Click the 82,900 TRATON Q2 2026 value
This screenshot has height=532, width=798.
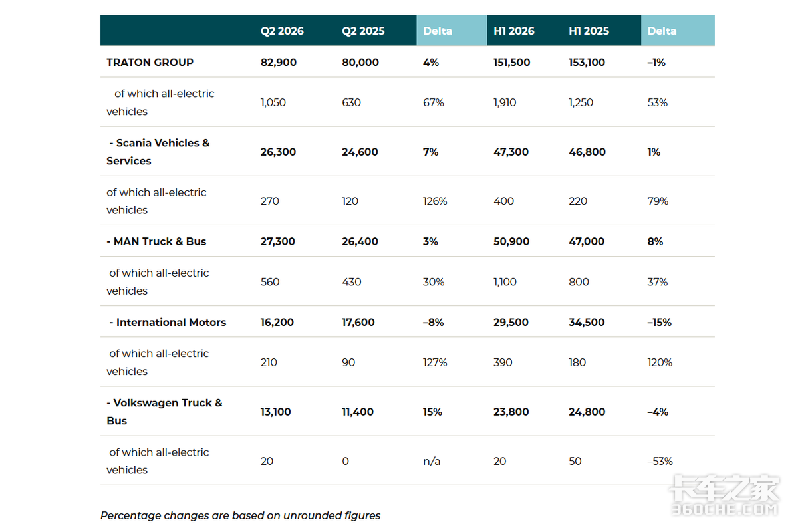coord(279,62)
